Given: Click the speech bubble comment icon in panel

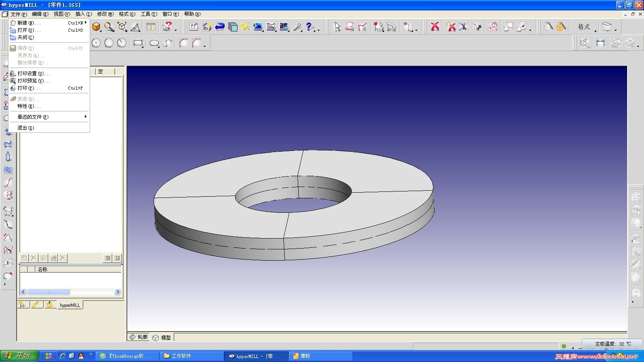Looking at the screenshot, I should [43, 258].
